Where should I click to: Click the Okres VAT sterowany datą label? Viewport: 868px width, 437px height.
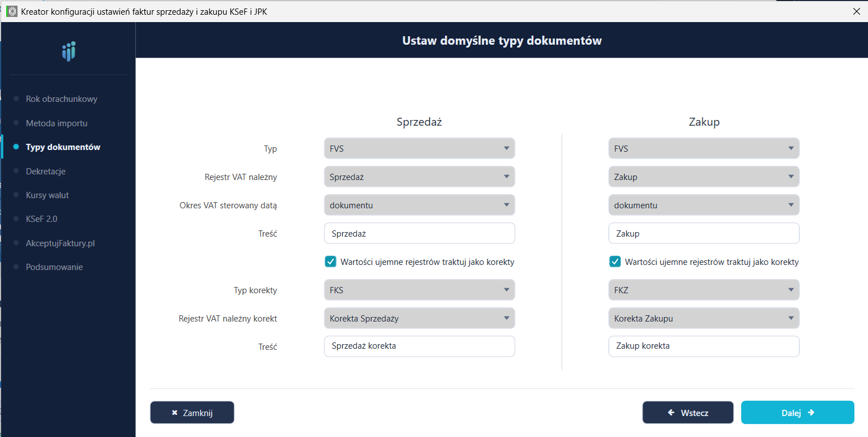pos(228,205)
